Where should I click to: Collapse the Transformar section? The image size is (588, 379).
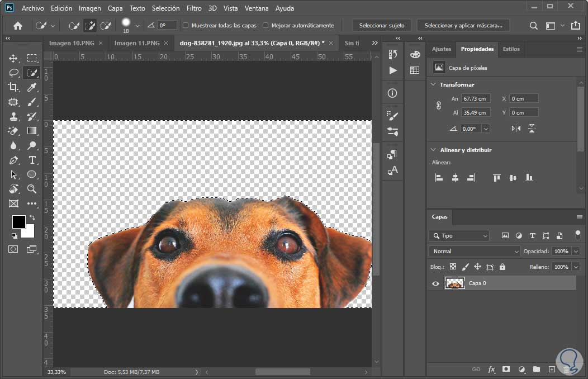(x=433, y=84)
